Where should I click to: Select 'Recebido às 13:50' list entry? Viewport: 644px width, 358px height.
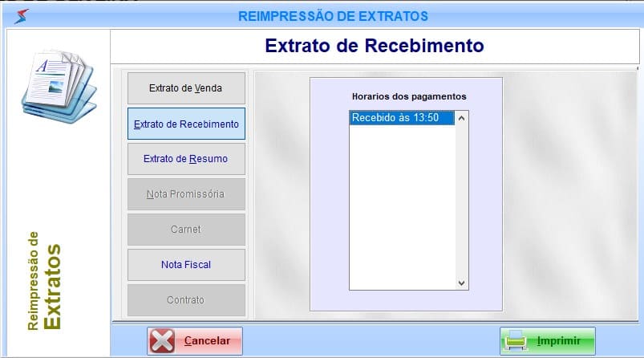tap(402, 118)
